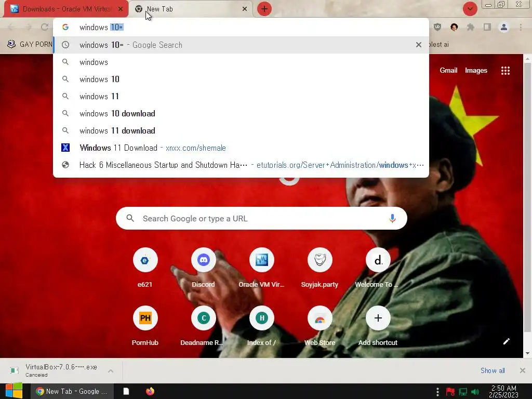532x399 pixels.
Task: Click the reload page icon
Action: tap(45, 27)
